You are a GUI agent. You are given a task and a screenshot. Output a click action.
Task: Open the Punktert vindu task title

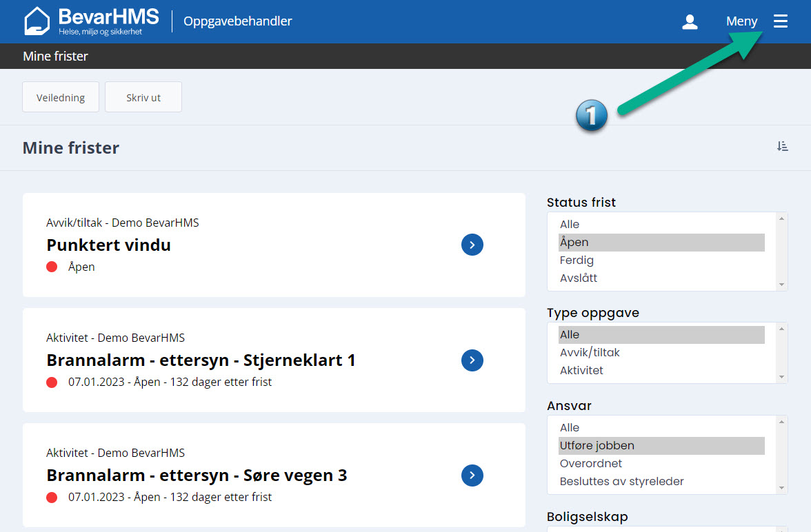109,245
